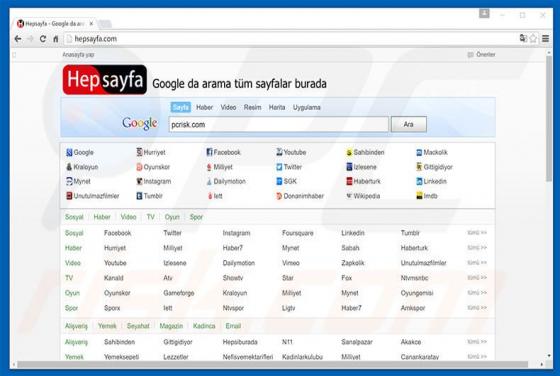Image resolution: width=560 pixels, height=376 pixels.
Task: Open Haberturk shortcut in quick links grid
Action: click(x=363, y=181)
